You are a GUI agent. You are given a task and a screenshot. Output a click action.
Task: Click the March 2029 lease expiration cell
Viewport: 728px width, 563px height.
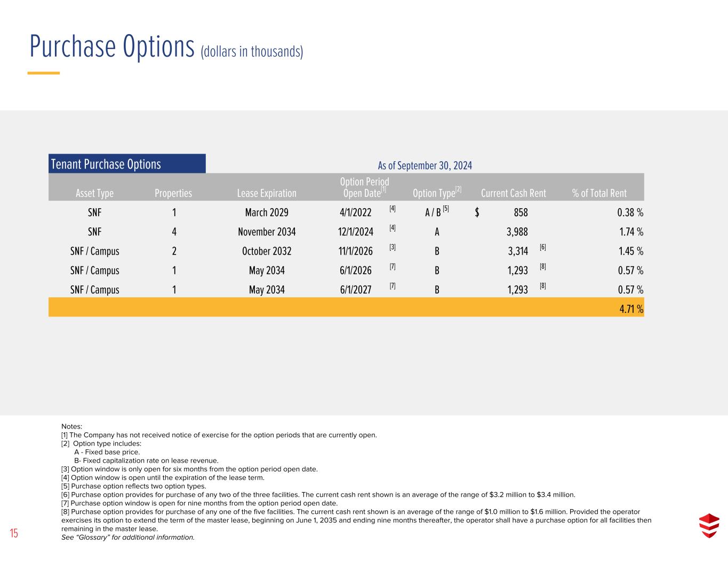(x=266, y=212)
